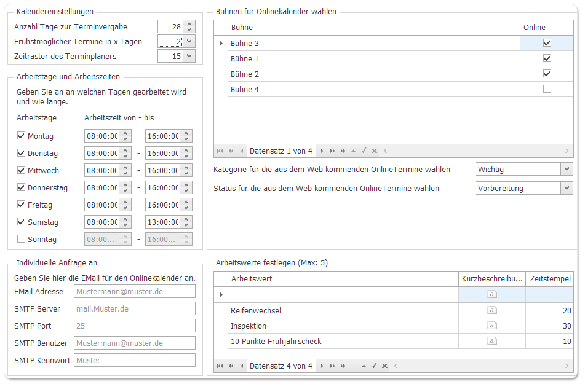
Task: Click Online column header
Action: pos(547,28)
